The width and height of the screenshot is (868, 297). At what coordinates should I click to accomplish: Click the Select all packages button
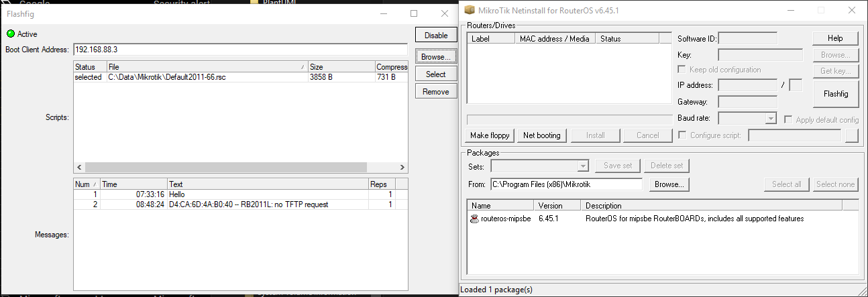coord(787,184)
